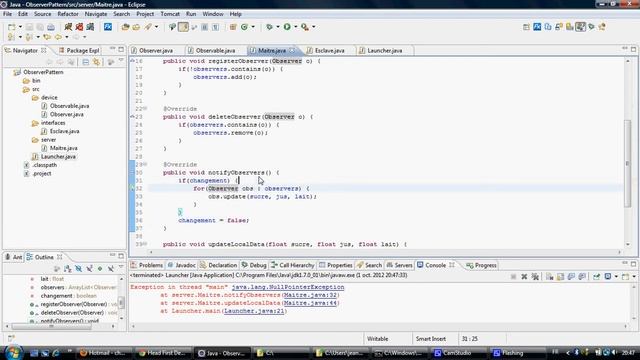
Task: Click the Debug bug icon in toolbar
Action: 269,27
